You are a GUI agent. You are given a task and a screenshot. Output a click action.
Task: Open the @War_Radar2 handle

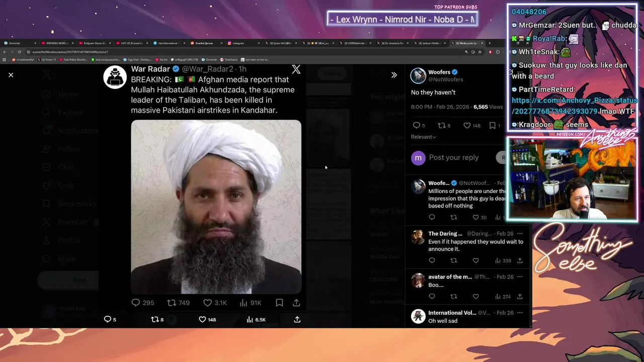(x=207, y=69)
